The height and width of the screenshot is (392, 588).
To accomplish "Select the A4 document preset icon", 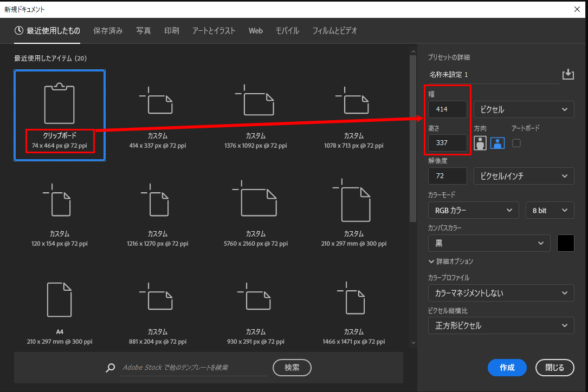I will [59, 300].
